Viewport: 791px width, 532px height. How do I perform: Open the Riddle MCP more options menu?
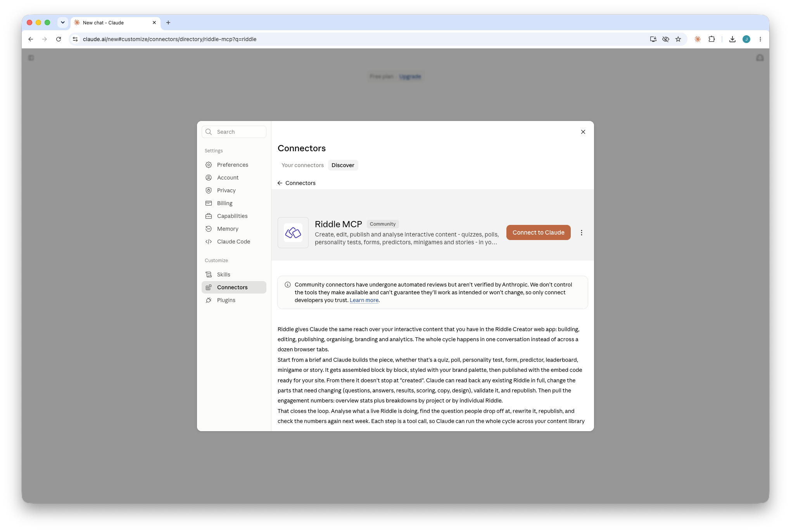click(x=581, y=233)
